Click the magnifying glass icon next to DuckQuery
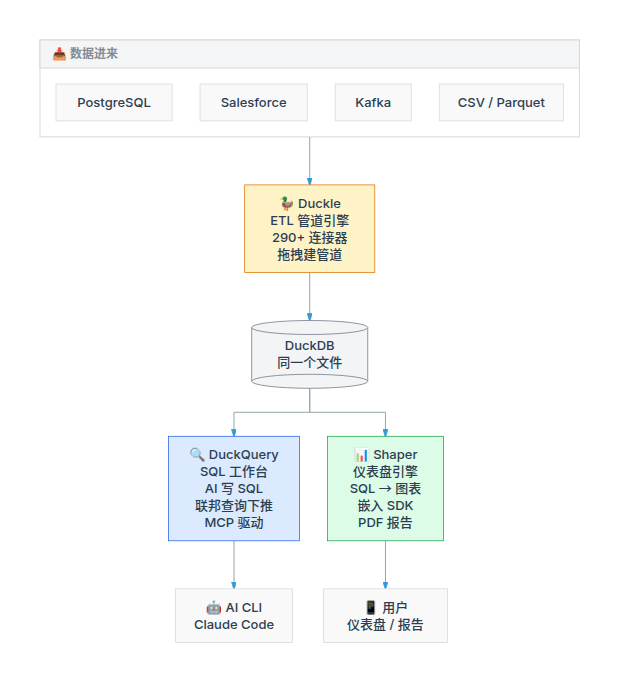This screenshot has width=619, height=686. click(197, 455)
